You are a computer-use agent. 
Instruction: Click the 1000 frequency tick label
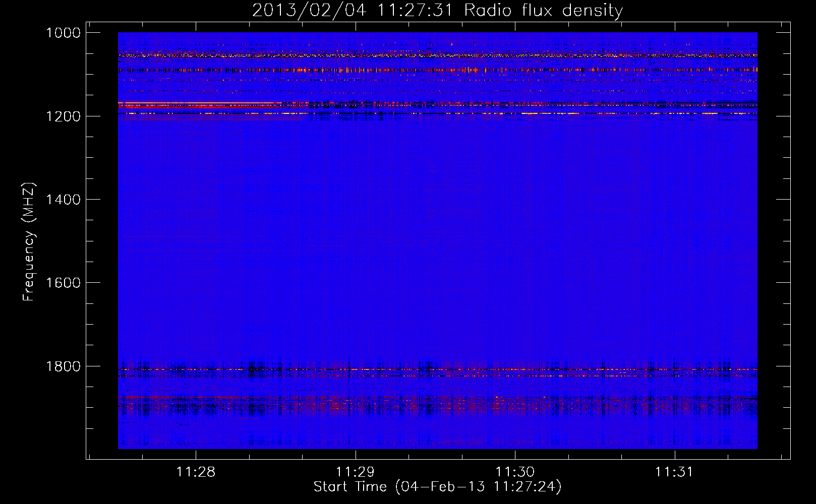63,33
